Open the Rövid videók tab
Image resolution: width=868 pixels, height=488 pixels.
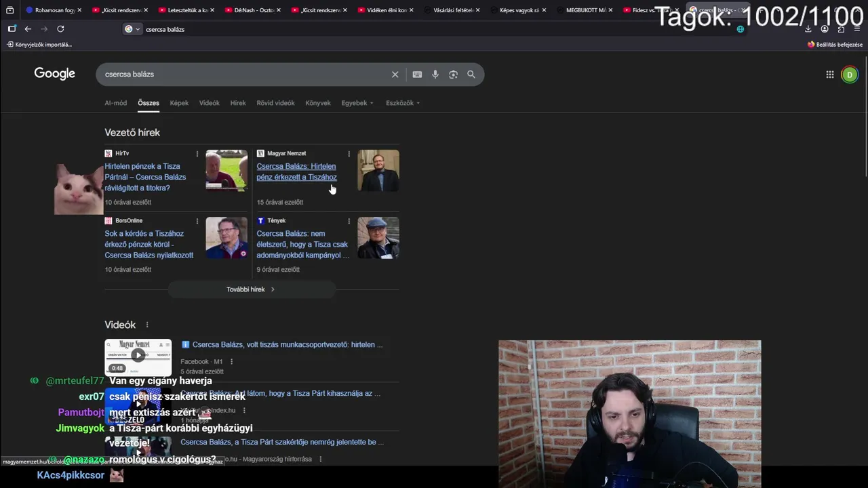click(x=275, y=103)
